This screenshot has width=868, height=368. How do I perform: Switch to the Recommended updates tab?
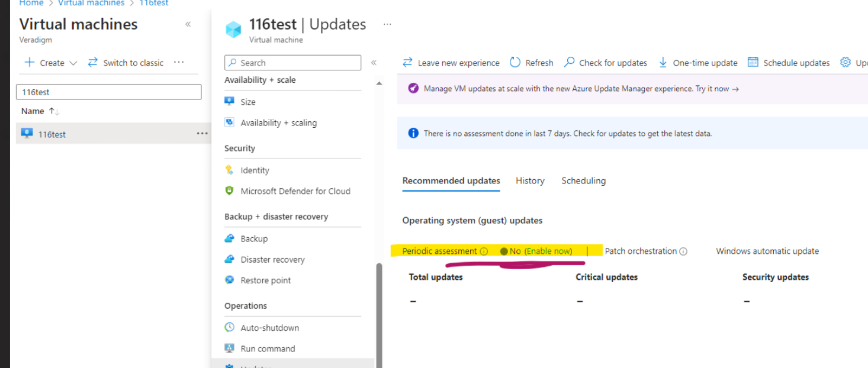click(451, 180)
